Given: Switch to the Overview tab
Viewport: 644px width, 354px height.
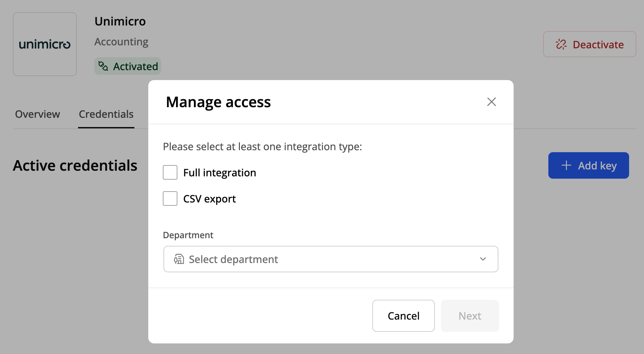Looking at the screenshot, I should [x=37, y=114].
